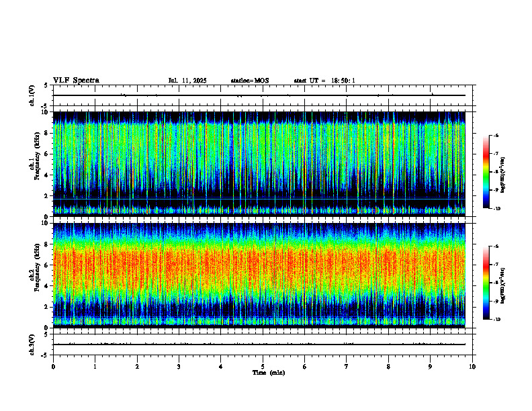
Task: Click the time axis tick label '5'
Action: tap(263, 367)
